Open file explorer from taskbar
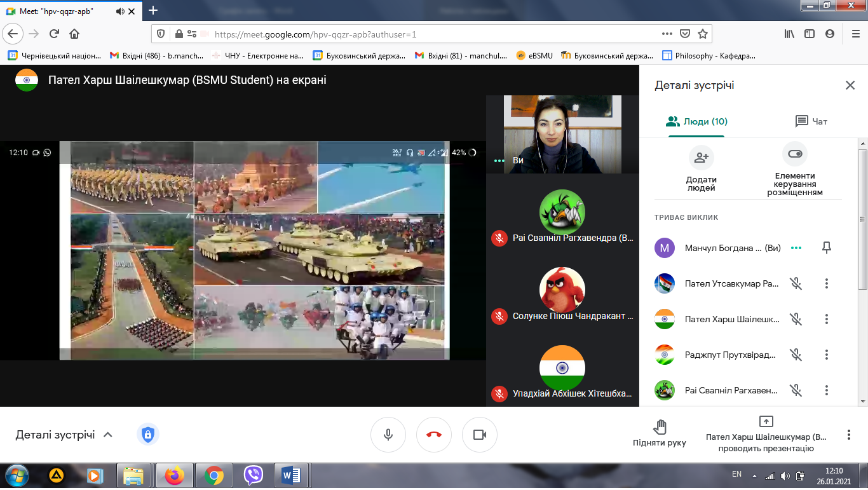868x490 pixels. [x=134, y=475]
